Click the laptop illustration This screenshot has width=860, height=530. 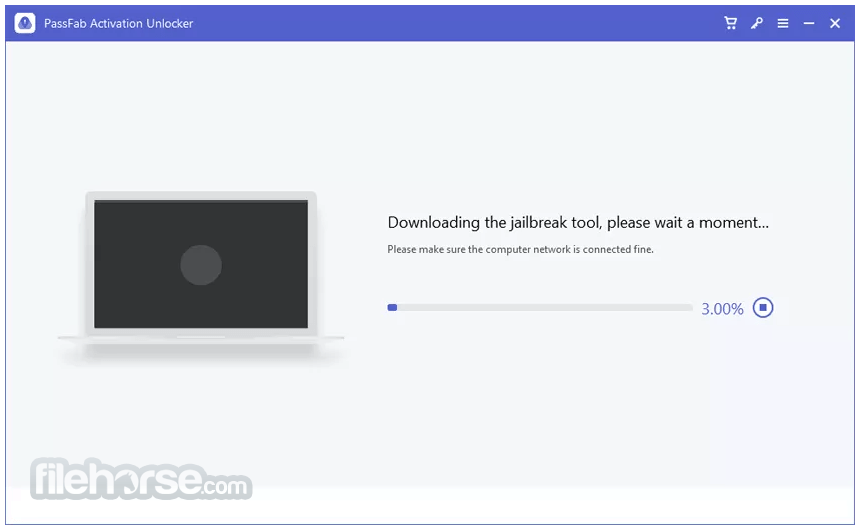201,269
